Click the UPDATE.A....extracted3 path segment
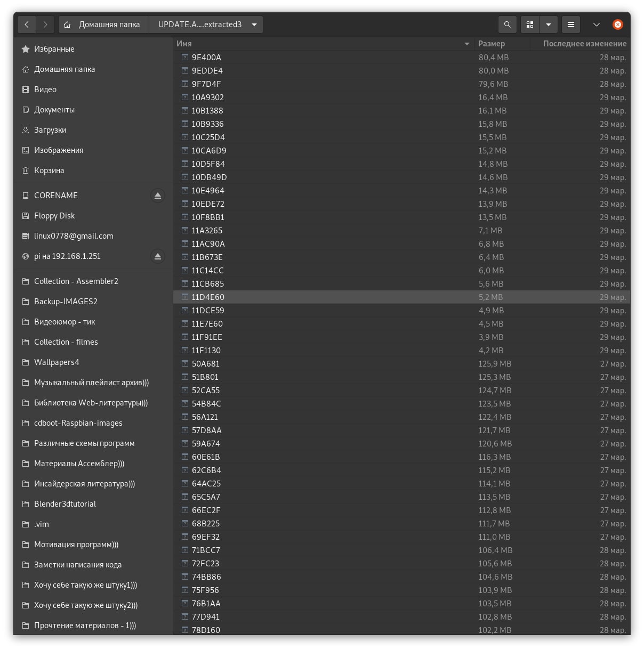 coord(200,25)
